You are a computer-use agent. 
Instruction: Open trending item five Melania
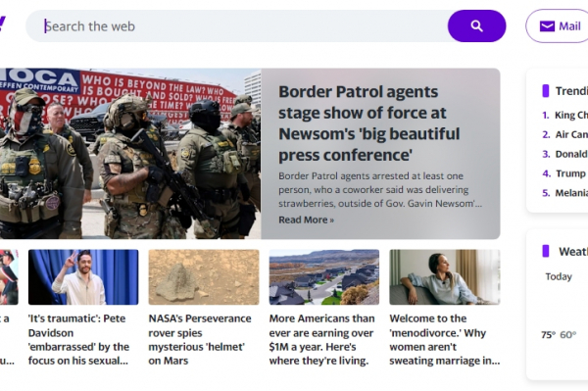[x=565, y=193]
